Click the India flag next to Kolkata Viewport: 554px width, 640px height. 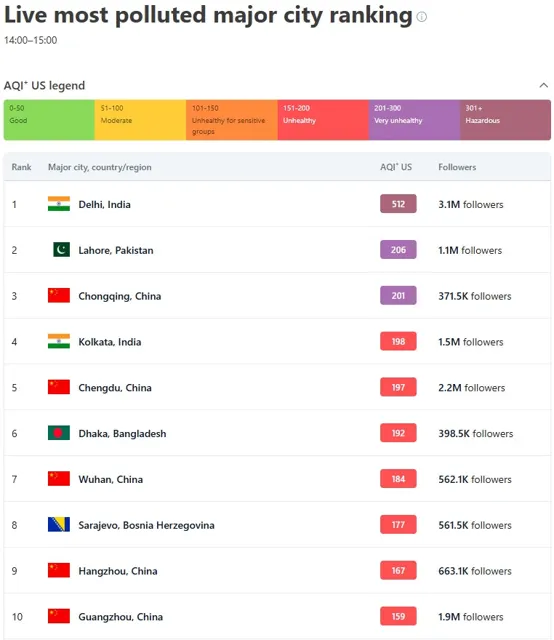tap(59, 341)
